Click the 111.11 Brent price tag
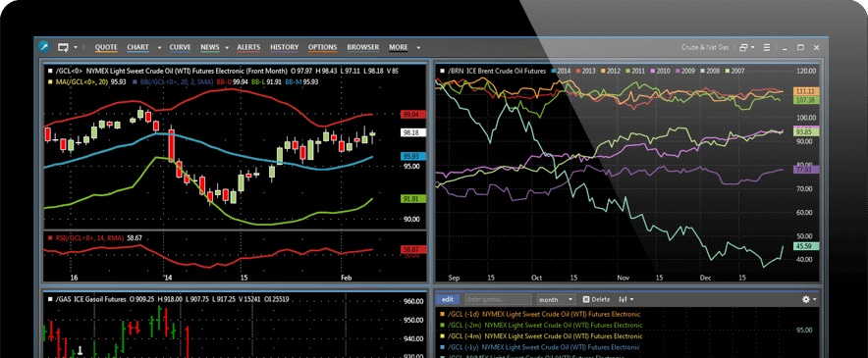The height and width of the screenshot is (358, 868). 807,91
